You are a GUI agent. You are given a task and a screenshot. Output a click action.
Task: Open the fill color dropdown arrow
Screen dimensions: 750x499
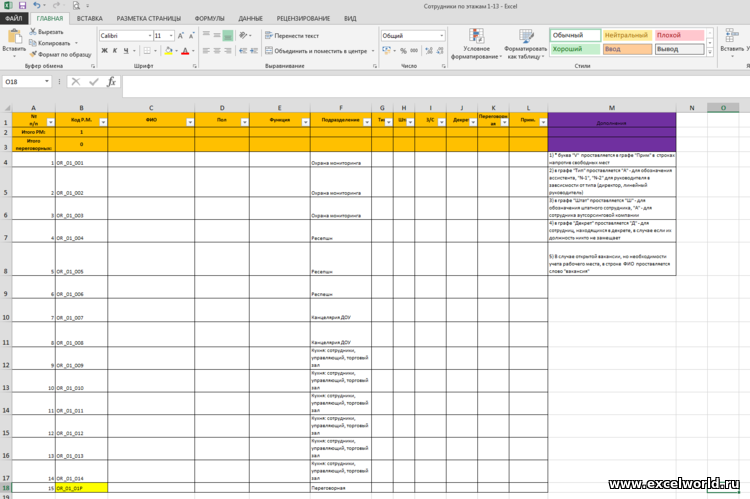(176, 51)
